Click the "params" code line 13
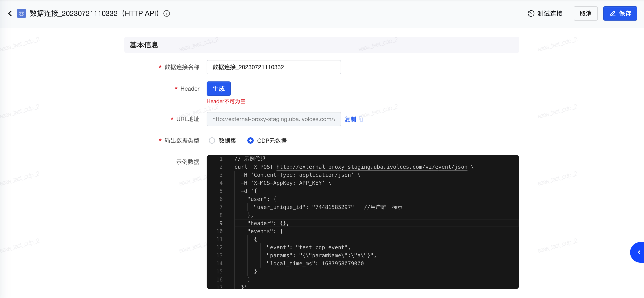This screenshot has width=644, height=298. (x=322, y=255)
